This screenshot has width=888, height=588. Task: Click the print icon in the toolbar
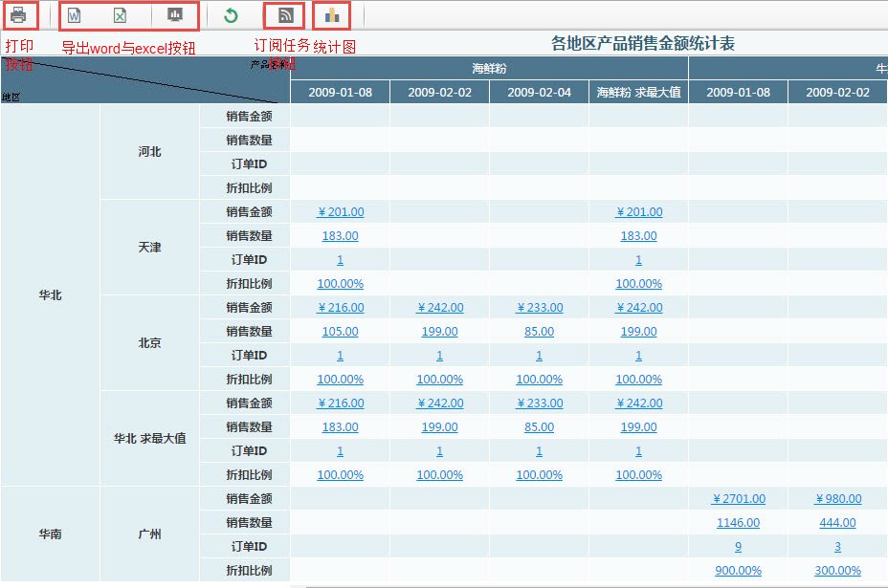click(x=18, y=15)
